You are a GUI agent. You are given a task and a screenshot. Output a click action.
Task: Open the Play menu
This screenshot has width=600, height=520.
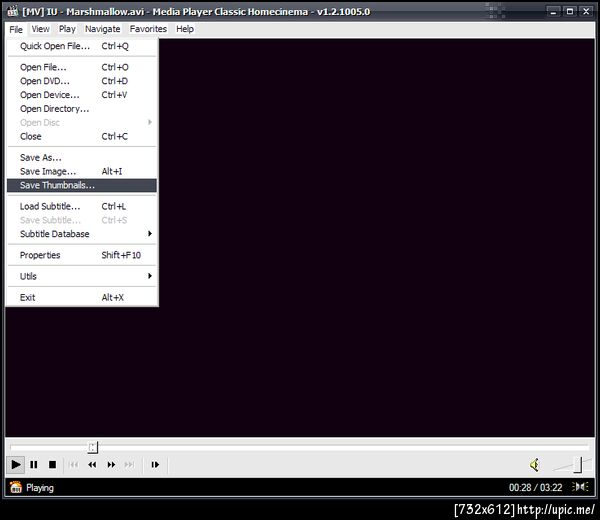(67, 29)
